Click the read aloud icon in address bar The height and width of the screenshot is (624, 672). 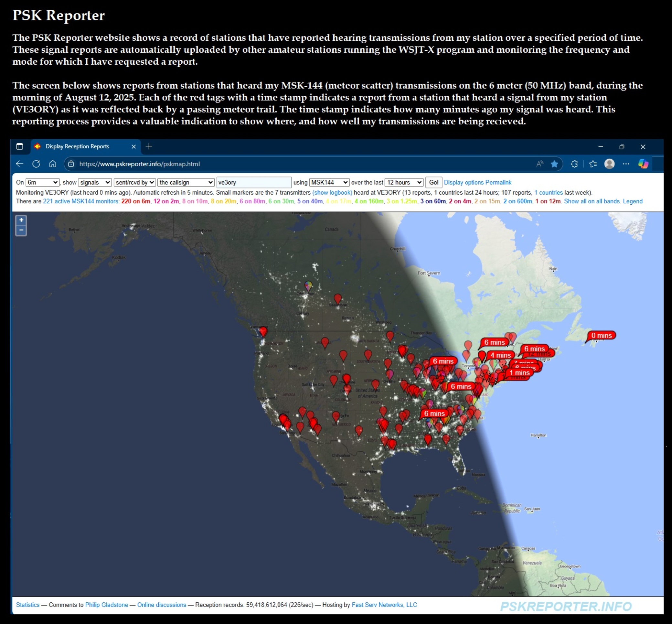[540, 164]
